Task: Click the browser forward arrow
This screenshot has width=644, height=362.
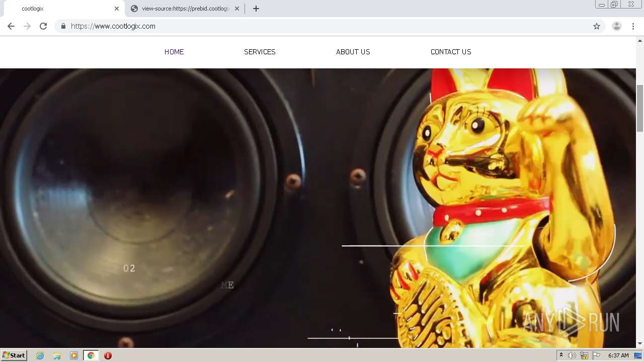Action: (x=27, y=26)
